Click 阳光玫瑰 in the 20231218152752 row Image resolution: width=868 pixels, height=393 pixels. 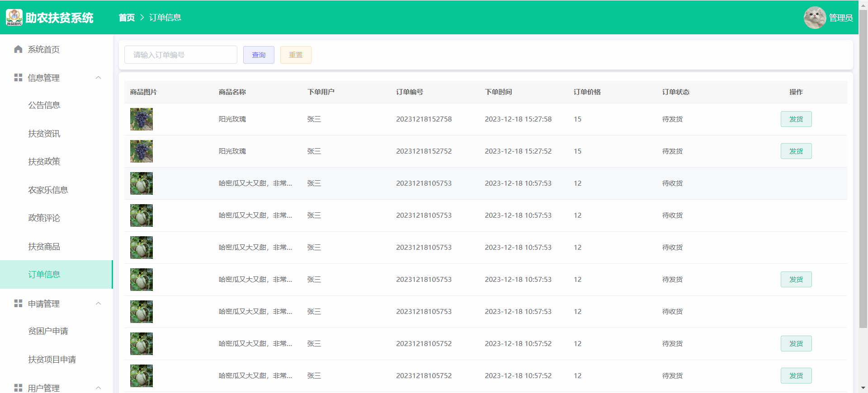tap(232, 151)
